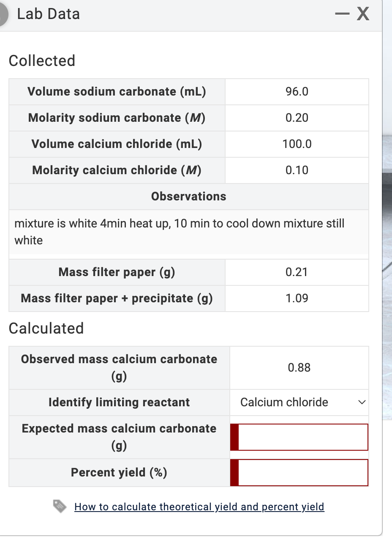Image resolution: width=392 pixels, height=542 pixels.
Task: Select the Observations text area
Action: (x=188, y=232)
